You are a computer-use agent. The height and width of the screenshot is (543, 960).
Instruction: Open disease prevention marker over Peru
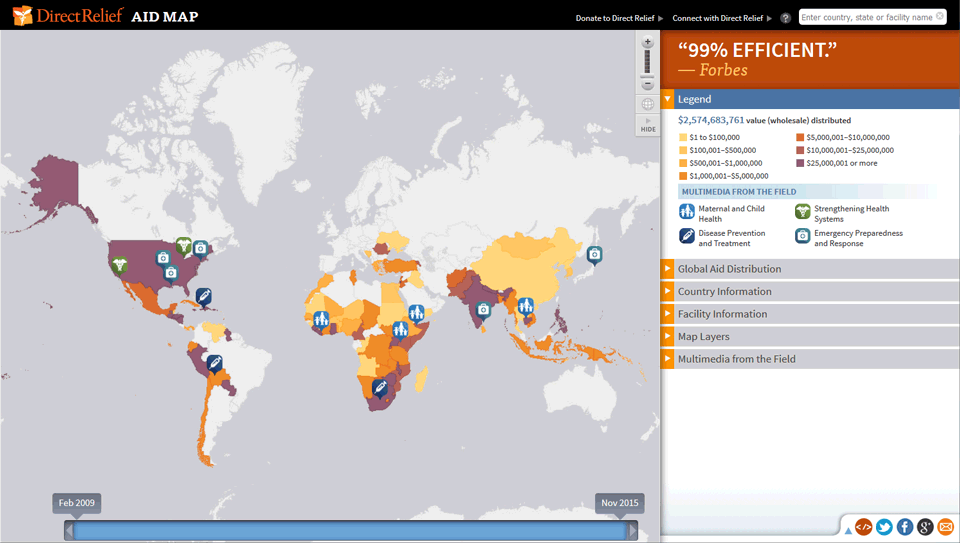point(214,364)
